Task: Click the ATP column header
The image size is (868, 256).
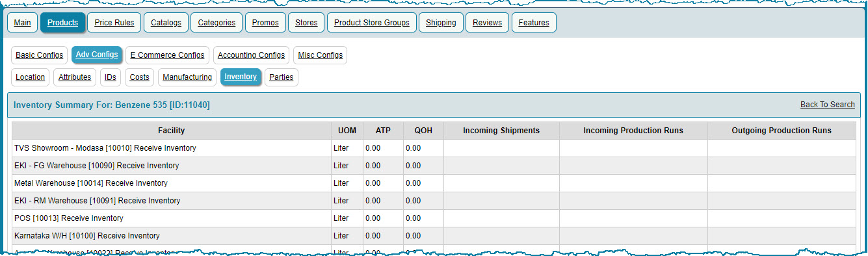Action: pyautogui.click(x=384, y=131)
